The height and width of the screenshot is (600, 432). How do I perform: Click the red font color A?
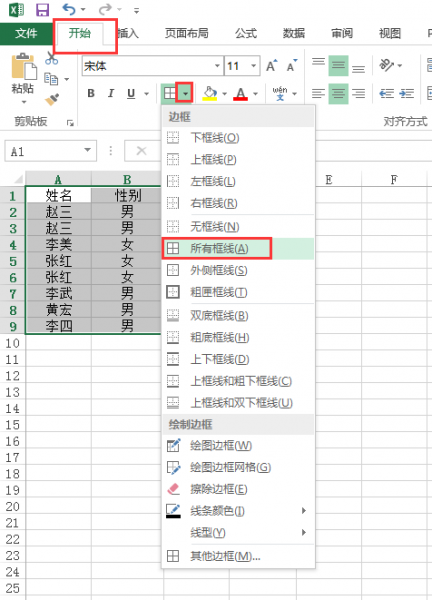240,93
